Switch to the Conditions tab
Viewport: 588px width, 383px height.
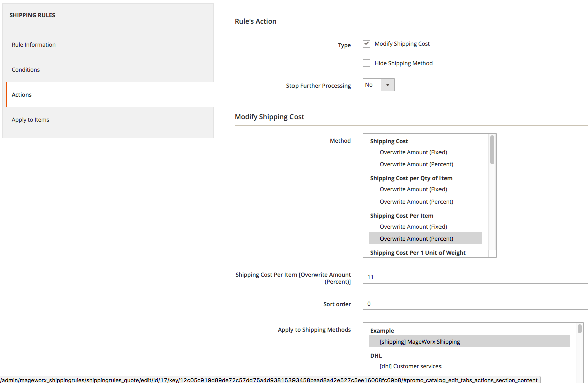pos(26,70)
